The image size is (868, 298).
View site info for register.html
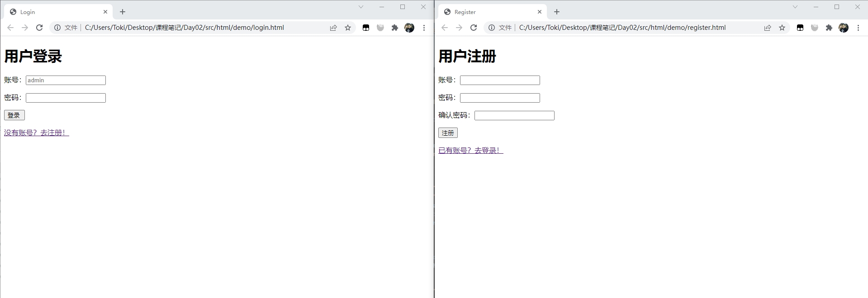point(492,28)
